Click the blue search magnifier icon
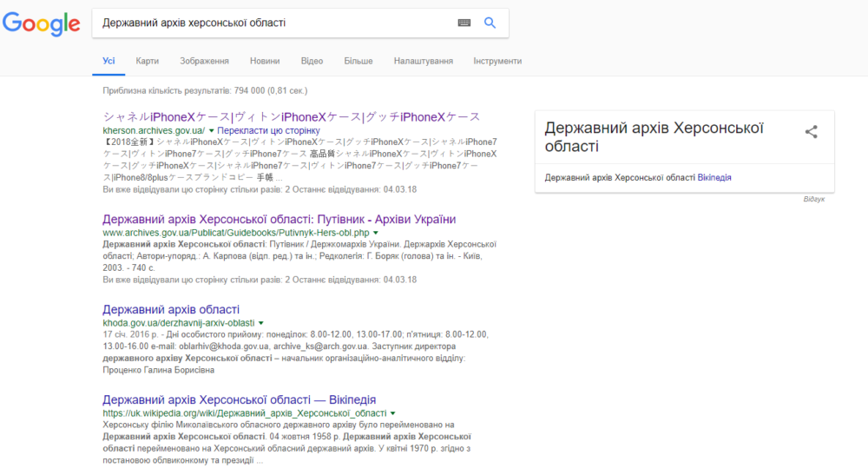Viewport: 868px width, 475px height. (490, 23)
